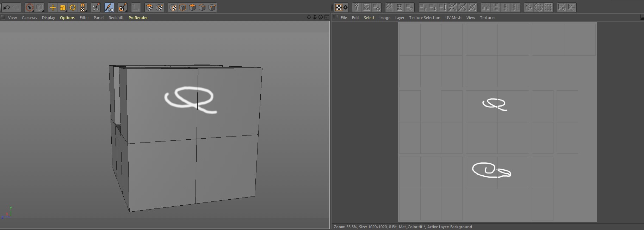Click the grey cube tool beside Live Selection
The image size is (644, 230).
click(x=39, y=7)
